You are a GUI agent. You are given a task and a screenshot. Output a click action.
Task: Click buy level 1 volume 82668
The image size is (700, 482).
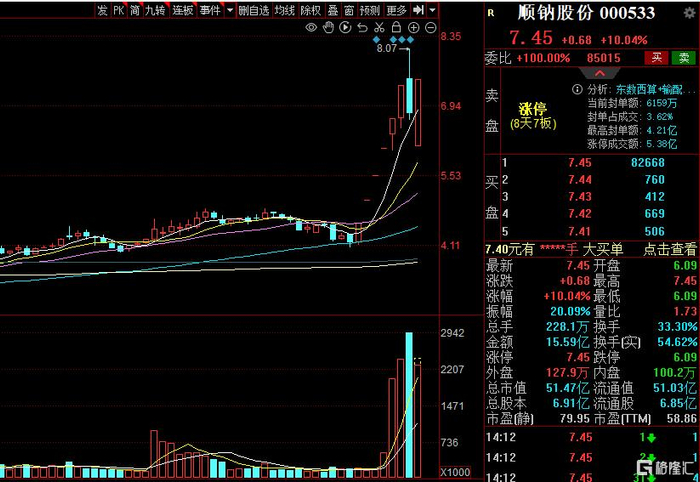point(648,162)
